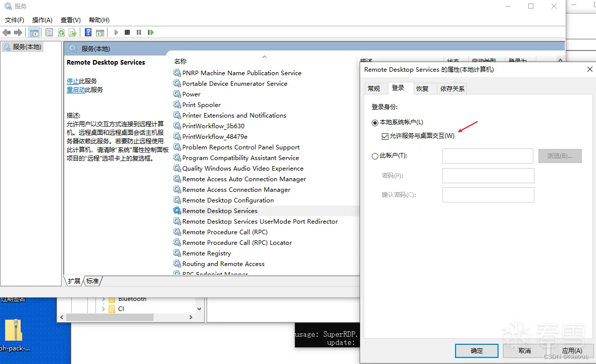The width and height of the screenshot is (596, 364).
Task: Click the right scroll arrow in background tree
Action: tap(191, 317)
